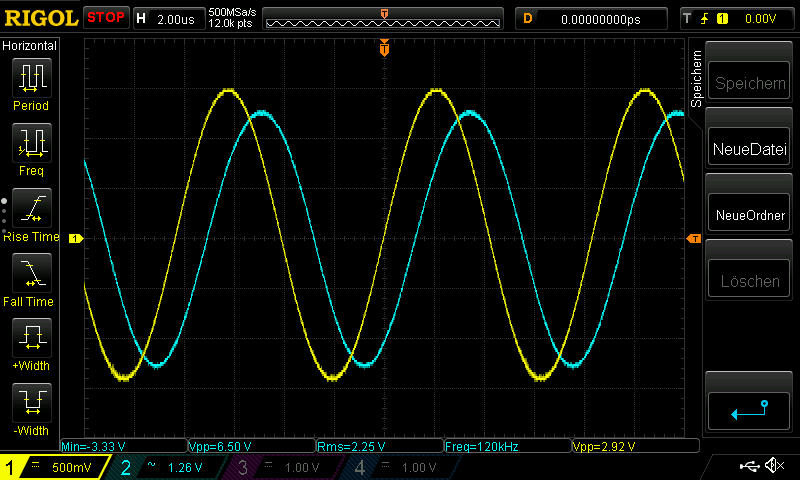Select inactive channel 3 tab

281,467
